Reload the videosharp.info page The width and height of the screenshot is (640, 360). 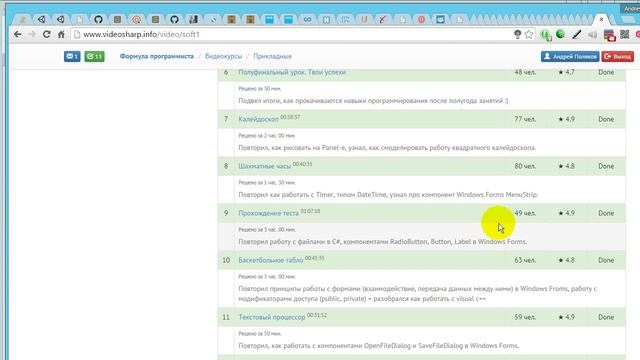(47, 35)
